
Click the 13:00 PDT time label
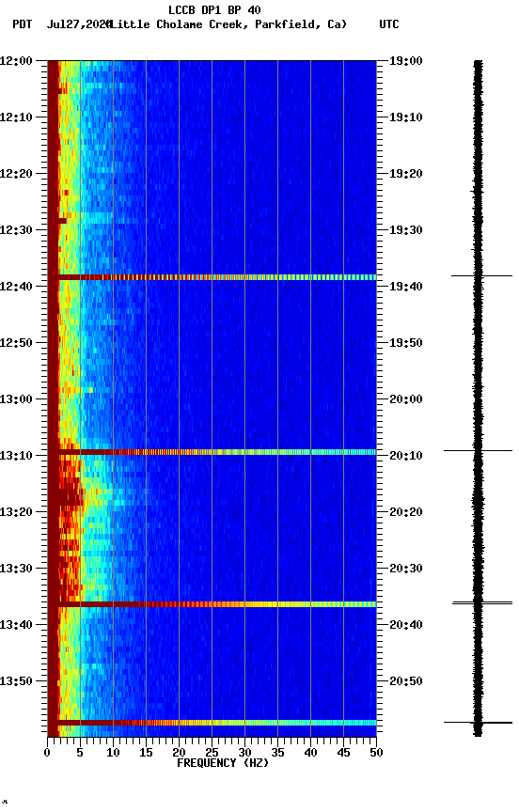pos(16,399)
